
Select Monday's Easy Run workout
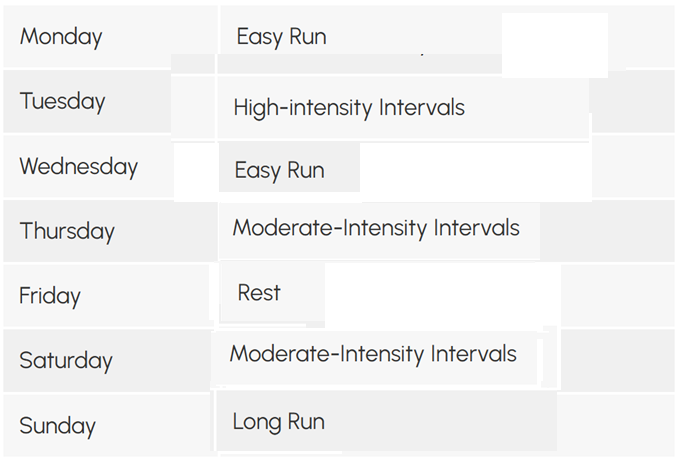[282, 37]
